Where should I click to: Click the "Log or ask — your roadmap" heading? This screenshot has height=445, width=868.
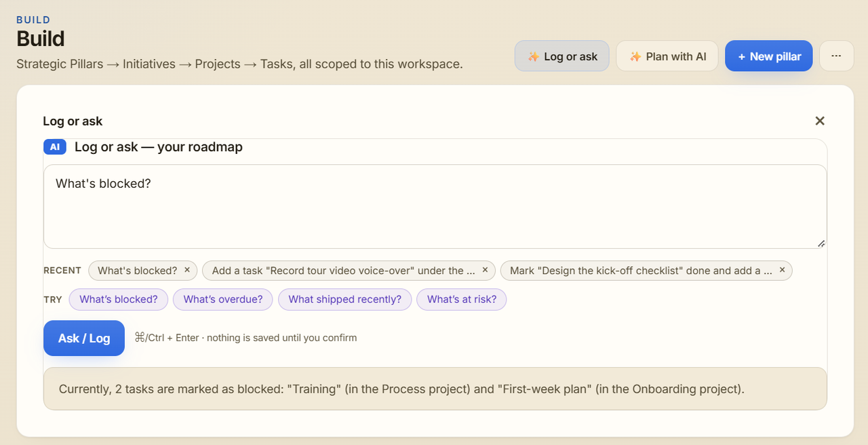click(x=159, y=147)
